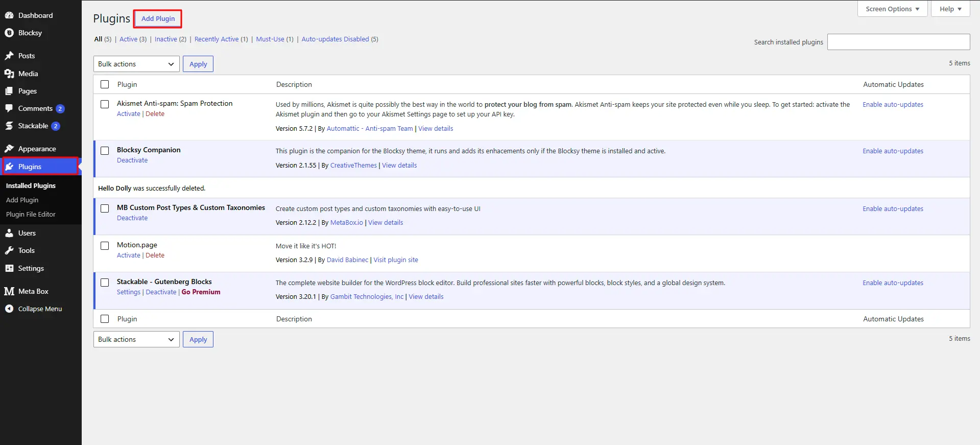Enable auto-updates for Blocksy Companion
This screenshot has height=445, width=980.
(x=893, y=151)
